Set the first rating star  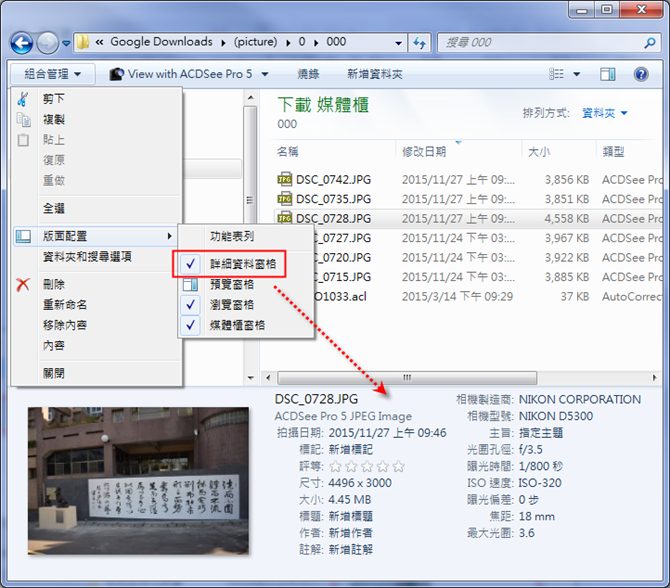335,466
